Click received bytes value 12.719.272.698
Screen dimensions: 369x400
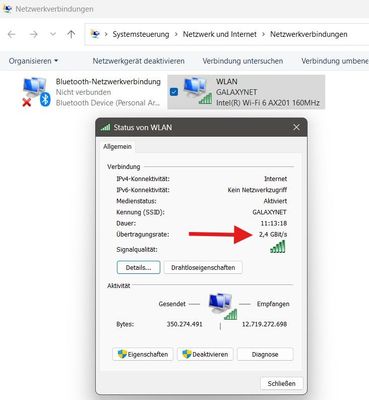pyautogui.click(x=264, y=324)
